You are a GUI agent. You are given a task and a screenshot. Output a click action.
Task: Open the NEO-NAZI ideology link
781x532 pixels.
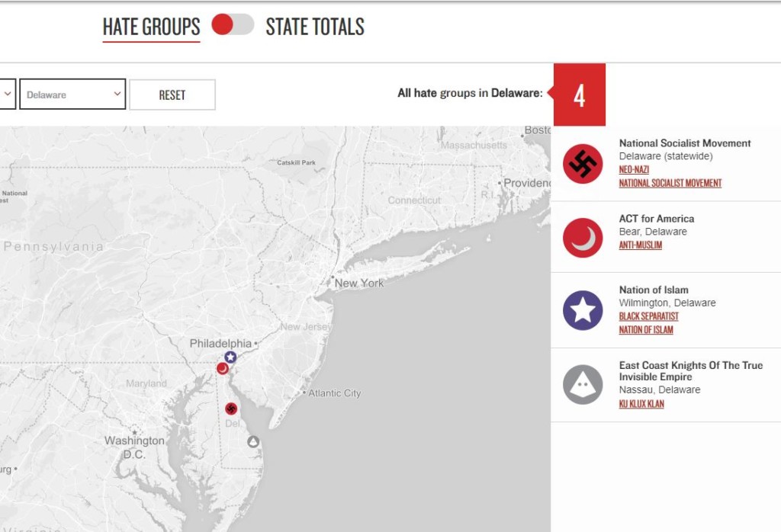(634, 170)
